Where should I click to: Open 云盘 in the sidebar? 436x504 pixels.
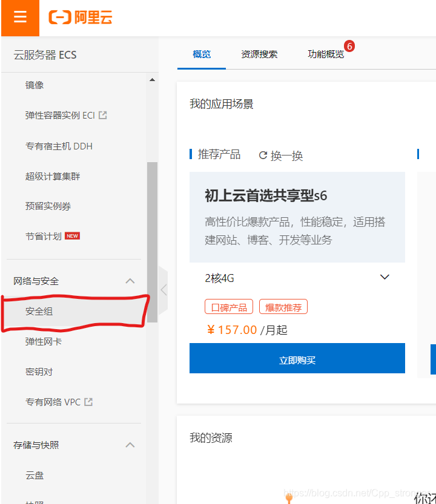click(35, 475)
